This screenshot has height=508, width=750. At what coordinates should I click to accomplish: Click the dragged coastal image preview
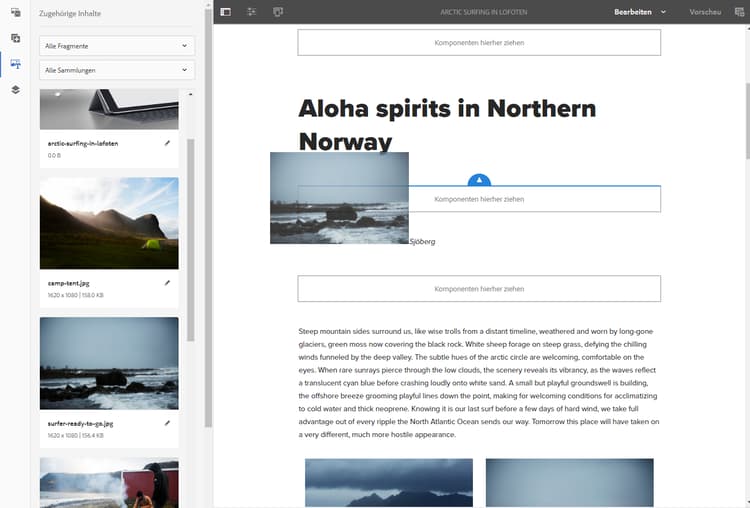tap(339, 198)
